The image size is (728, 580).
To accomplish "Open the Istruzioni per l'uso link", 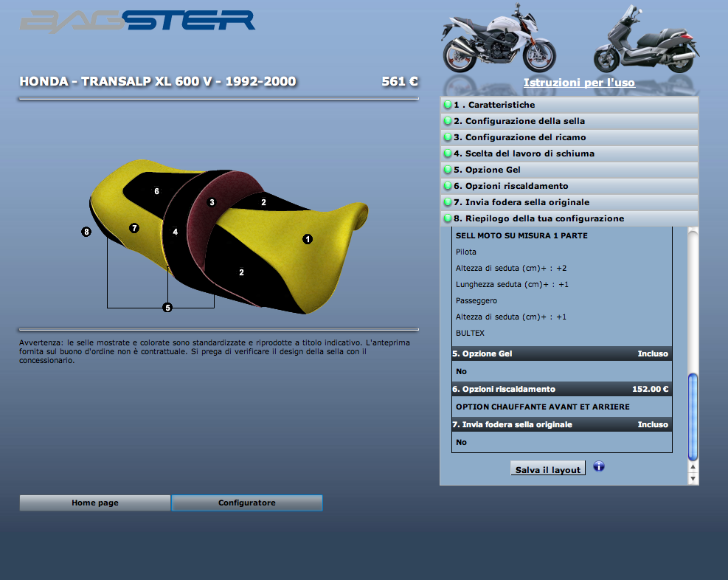I will [579, 83].
